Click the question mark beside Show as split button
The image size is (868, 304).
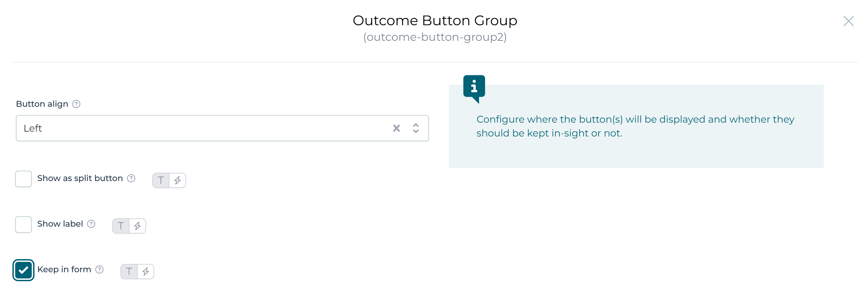(x=131, y=179)
